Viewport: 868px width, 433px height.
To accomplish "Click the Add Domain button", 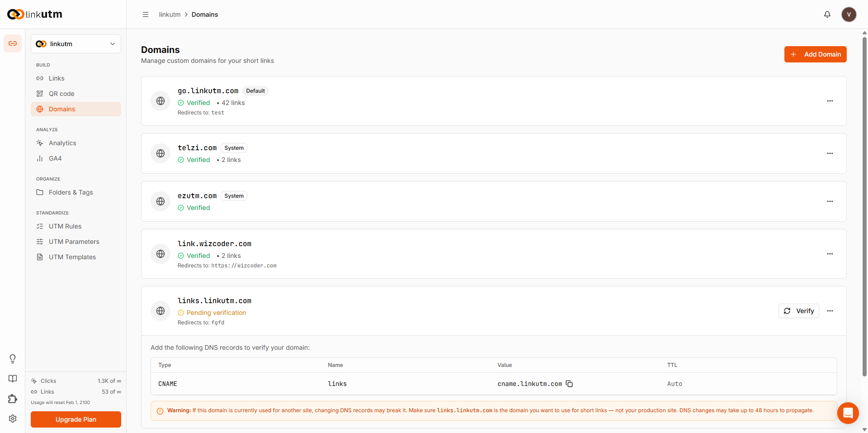I will click(x=815, y=54).
